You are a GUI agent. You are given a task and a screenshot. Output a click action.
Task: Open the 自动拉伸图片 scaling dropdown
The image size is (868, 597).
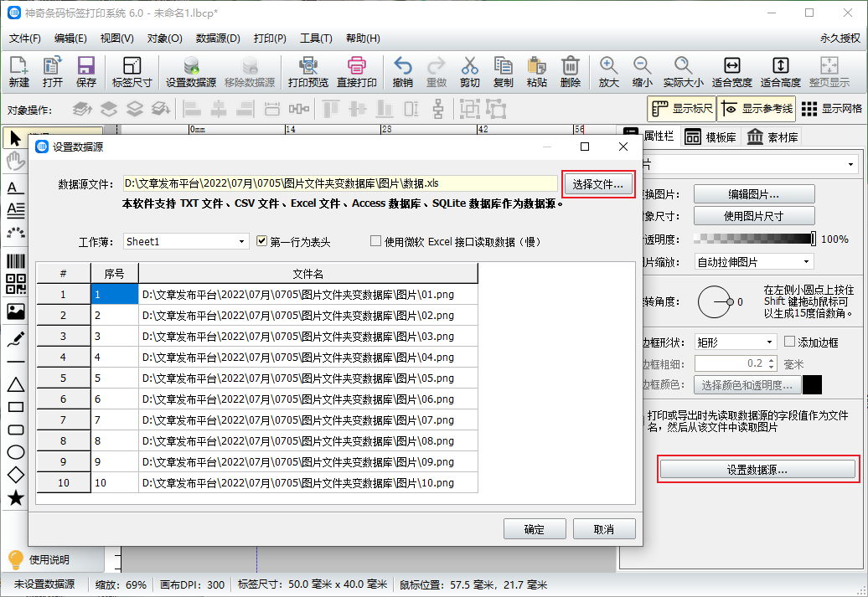753,262
